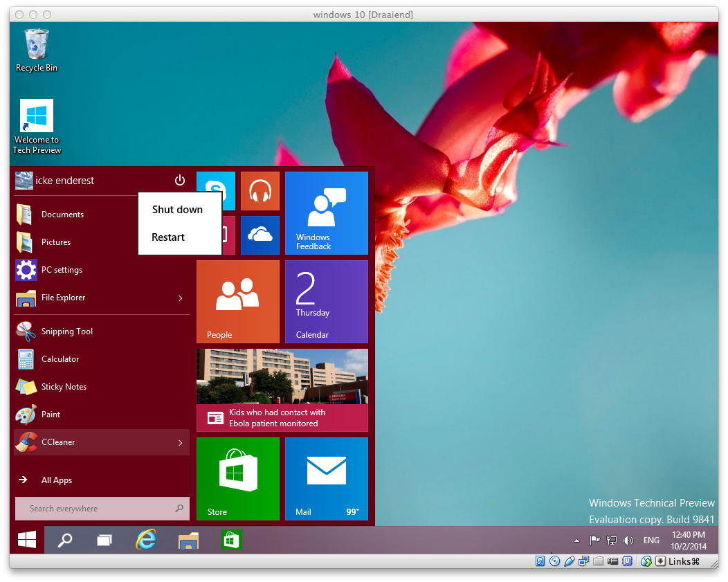Select Shut down from power menu
This screenshot has height=582, width=728.
pyautogui.click(x=178, y=210)
